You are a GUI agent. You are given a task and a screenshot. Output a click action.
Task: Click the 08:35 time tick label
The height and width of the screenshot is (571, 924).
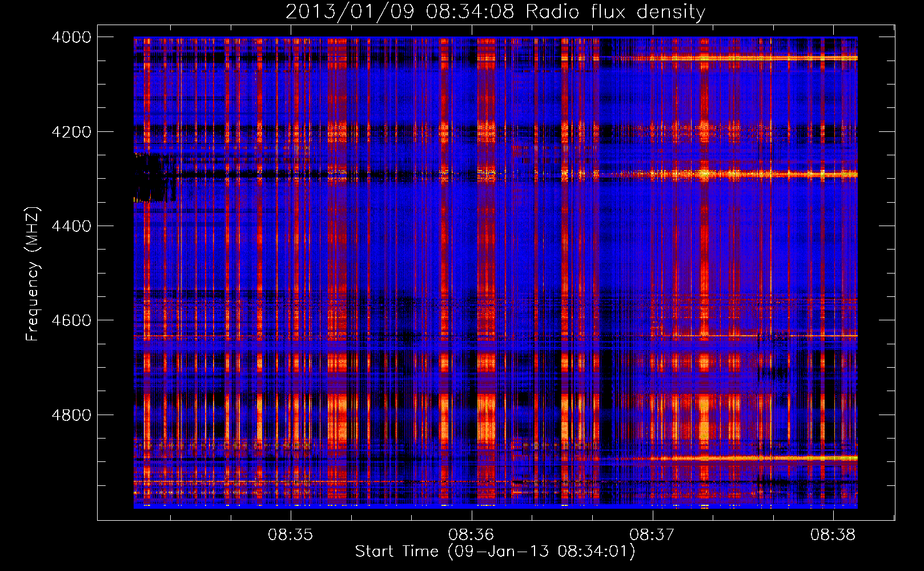click(291, 535)
